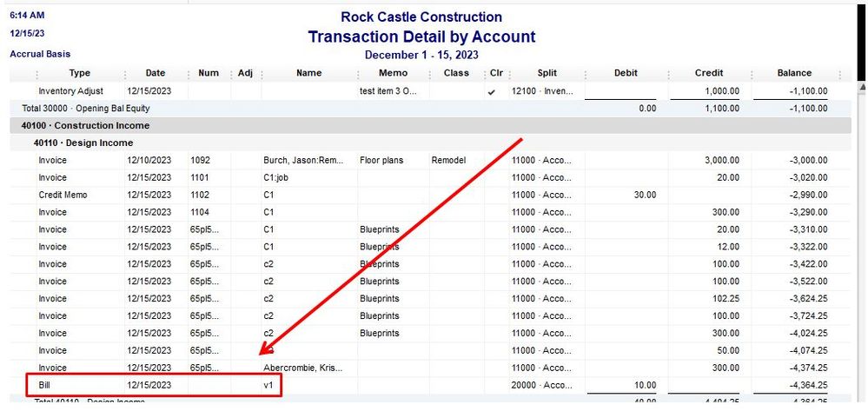Click the -4,024.25 balance value

coord(808,334)
